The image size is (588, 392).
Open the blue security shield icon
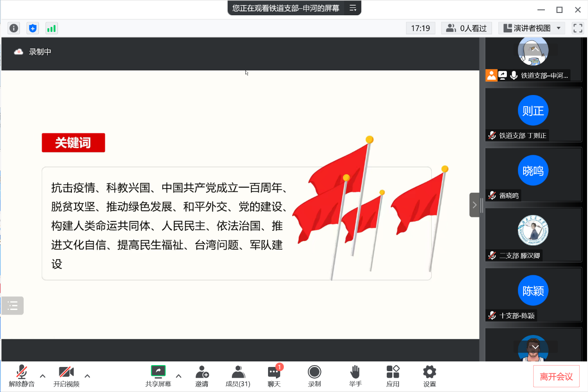pyautogui.click(x=32, y=28)
